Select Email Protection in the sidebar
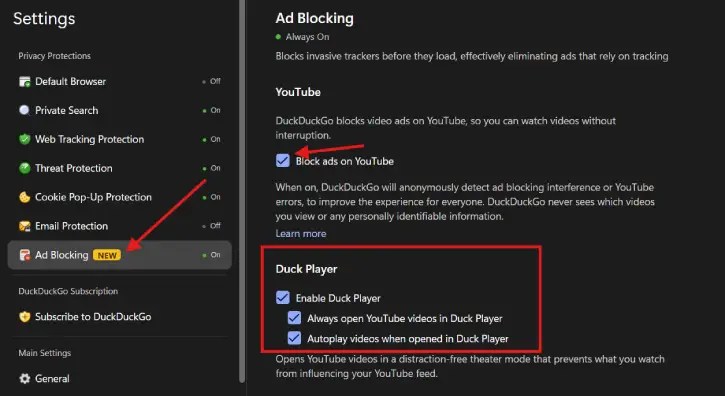This screenshot has height=396, width=725. pyautogui.click(x=119, y=226)
